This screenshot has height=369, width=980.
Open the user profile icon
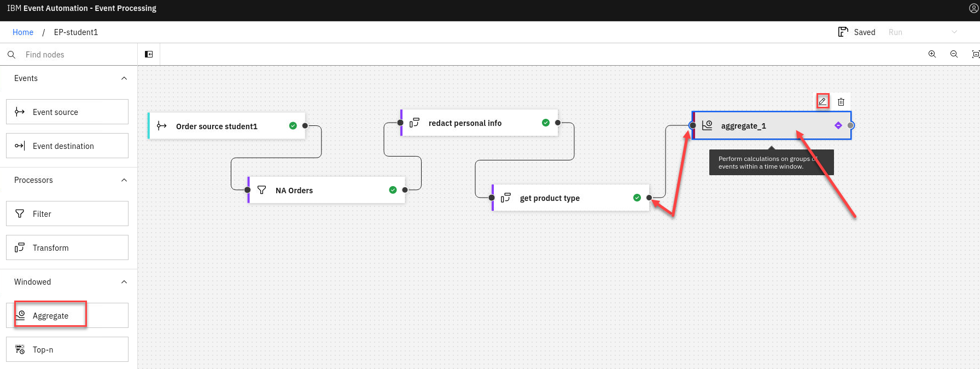973,8
